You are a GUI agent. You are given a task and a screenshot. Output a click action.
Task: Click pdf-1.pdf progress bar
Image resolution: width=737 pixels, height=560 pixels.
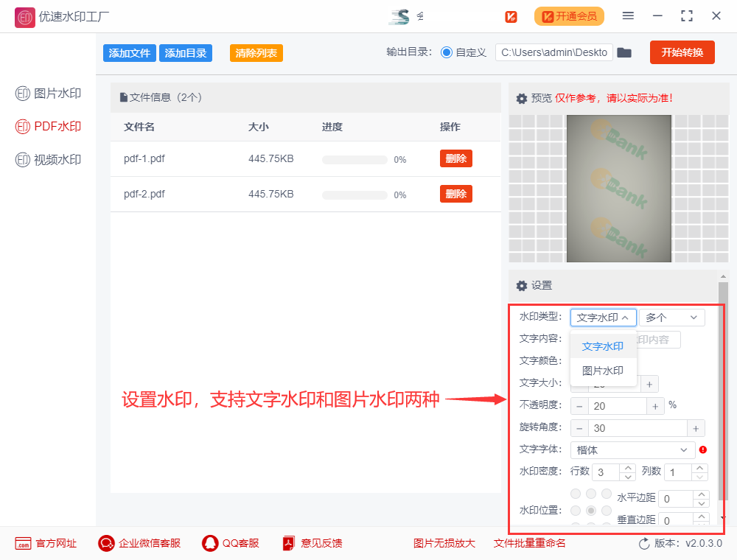[354, 160]
